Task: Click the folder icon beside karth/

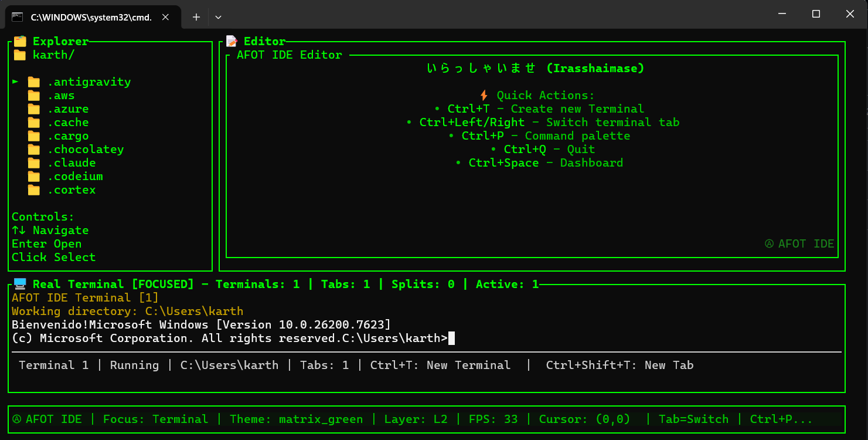Action: pos(19,55)
